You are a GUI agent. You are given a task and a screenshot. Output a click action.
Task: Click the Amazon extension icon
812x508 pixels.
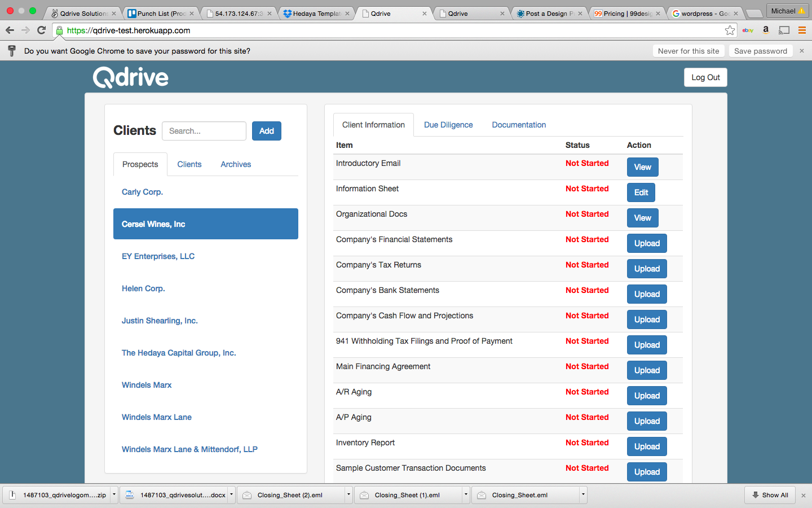pyautogui.click(x=766, y=30)
